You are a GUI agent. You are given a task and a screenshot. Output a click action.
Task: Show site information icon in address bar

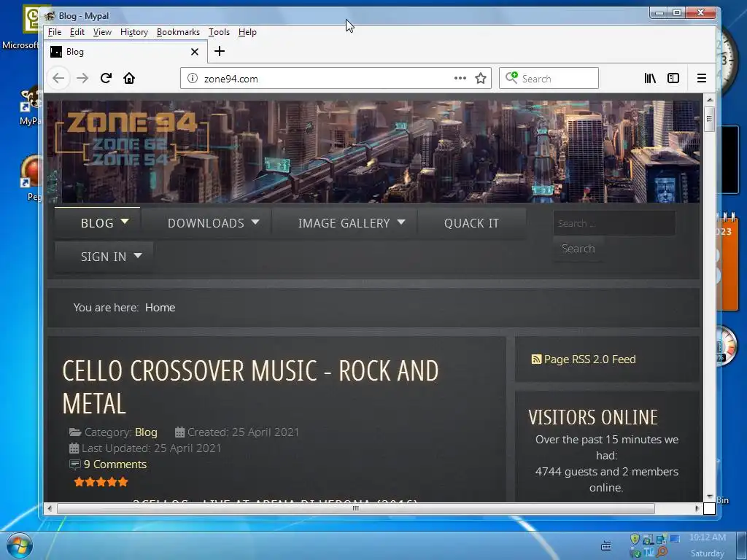tap(193, 78)
